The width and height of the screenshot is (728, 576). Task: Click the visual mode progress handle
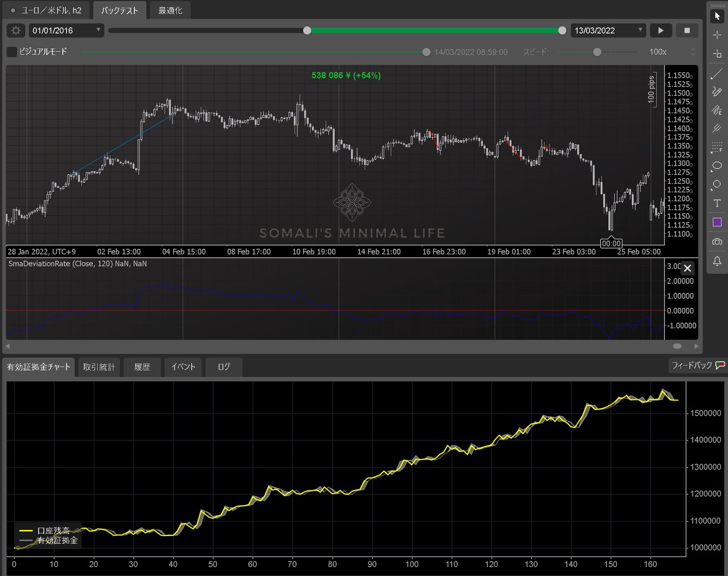point(426,52)
